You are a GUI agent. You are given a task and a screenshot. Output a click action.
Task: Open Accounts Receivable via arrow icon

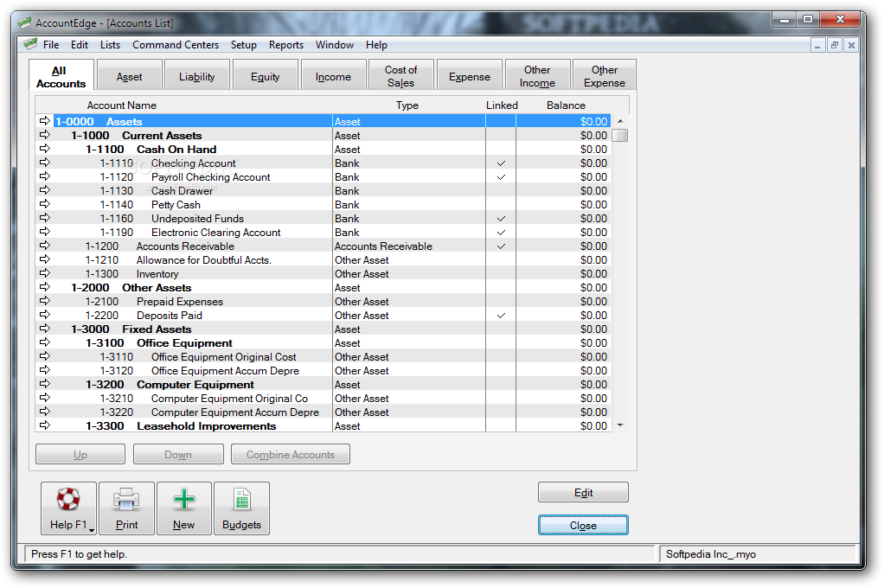click(x=45, y=246)
